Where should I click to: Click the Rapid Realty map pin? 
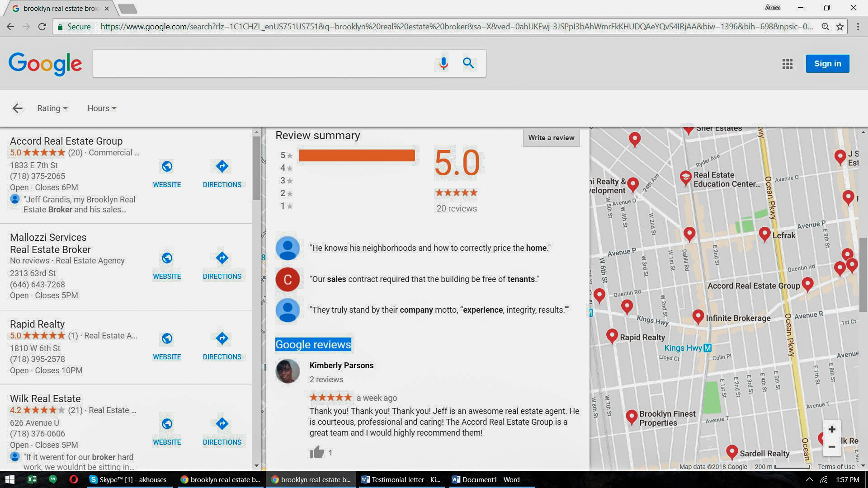coord(612,336)
